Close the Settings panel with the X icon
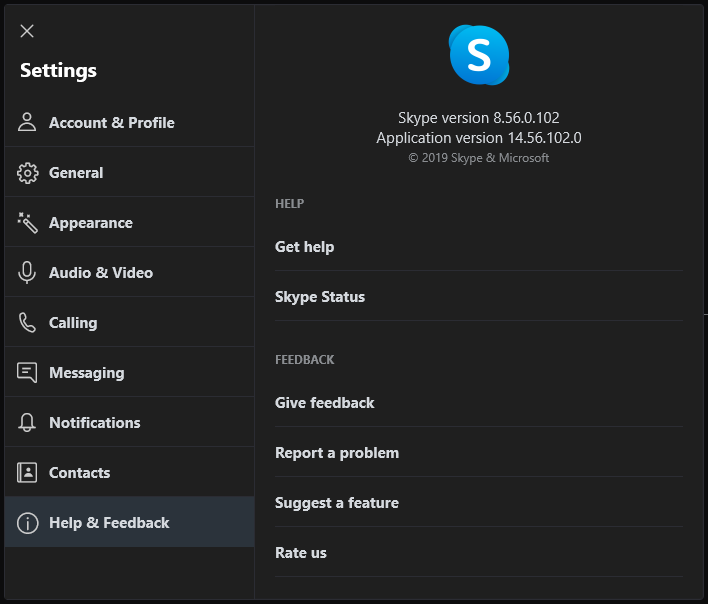This screenshot has height=604, width=708. tap(27, 31)
